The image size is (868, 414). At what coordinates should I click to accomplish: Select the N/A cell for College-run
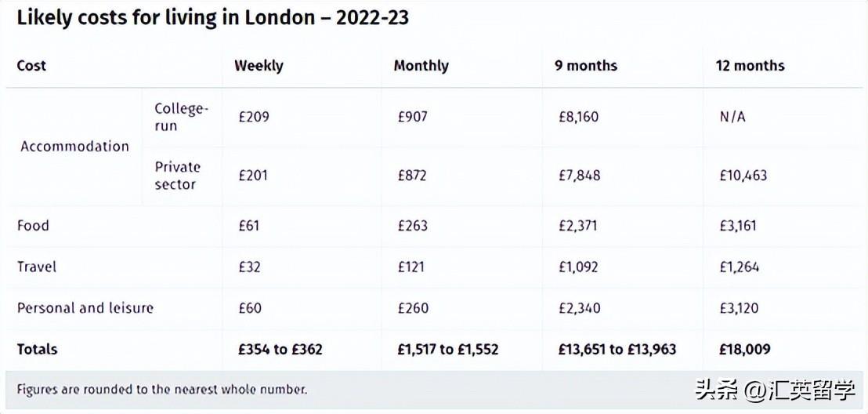pyautogui.click(x=732, y=117)
